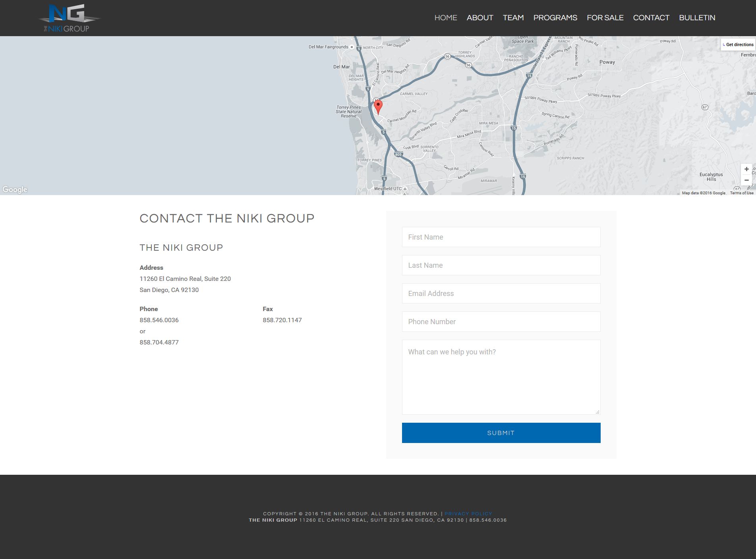Screen dimensions: 756x559
Task: Open the HOME menu item
Action: coord(446,17)
